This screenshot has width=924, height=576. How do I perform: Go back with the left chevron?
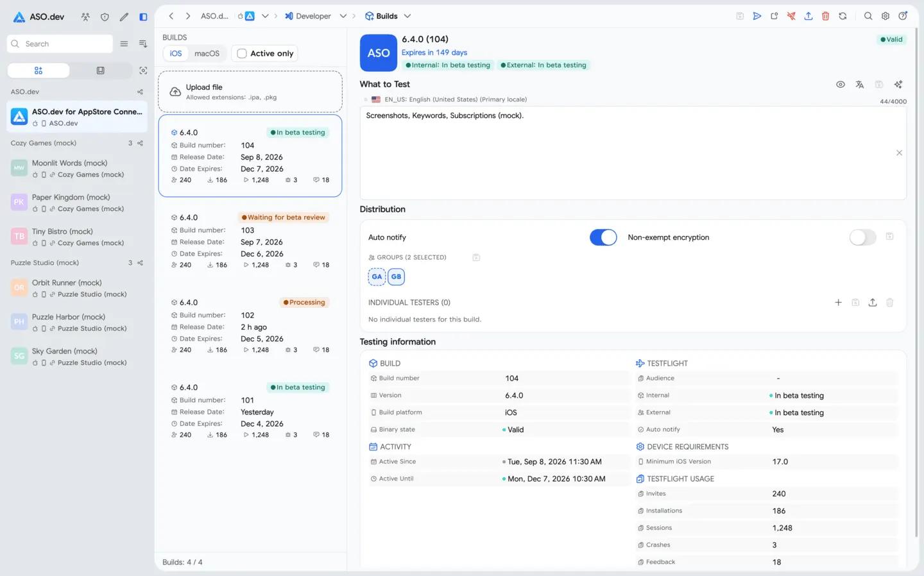tap(171, 16)
